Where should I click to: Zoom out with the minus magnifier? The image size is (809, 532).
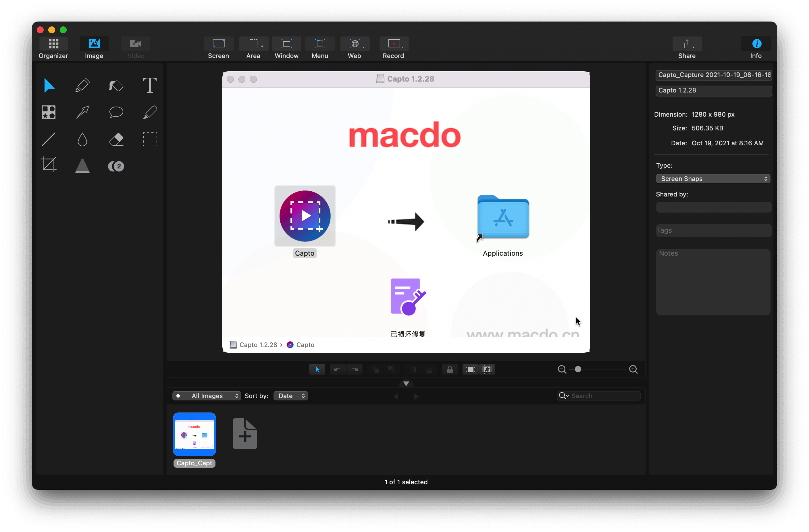pos(562,369)
